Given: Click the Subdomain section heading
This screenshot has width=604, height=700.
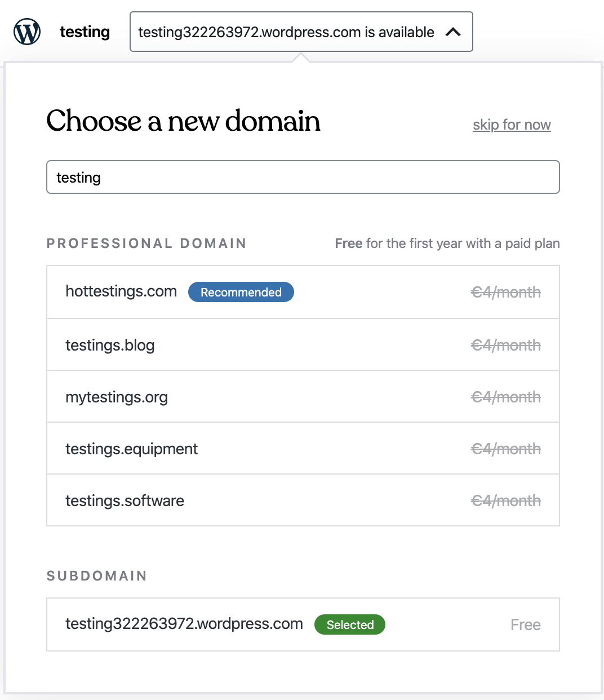Looking at the screenshot, I should [97, 575].
